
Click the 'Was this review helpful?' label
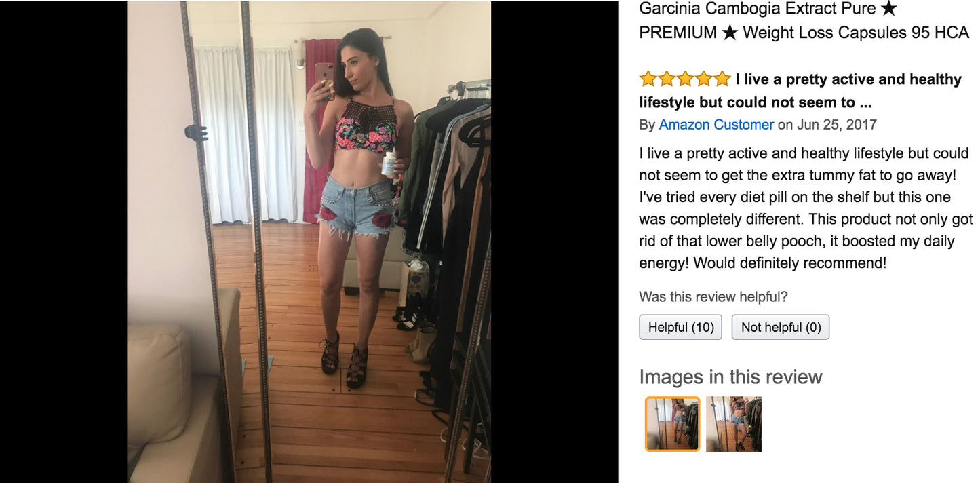[713, 297]
